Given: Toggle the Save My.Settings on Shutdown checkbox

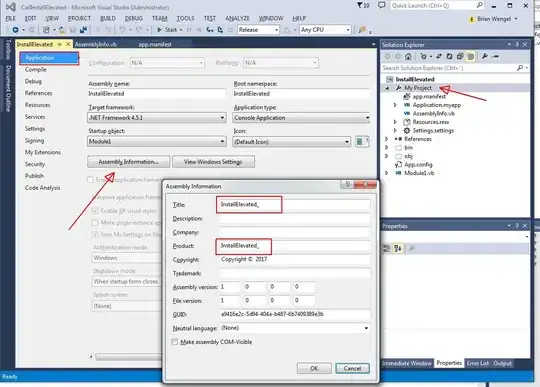Looking at the screenshot, I should (95, 234).
